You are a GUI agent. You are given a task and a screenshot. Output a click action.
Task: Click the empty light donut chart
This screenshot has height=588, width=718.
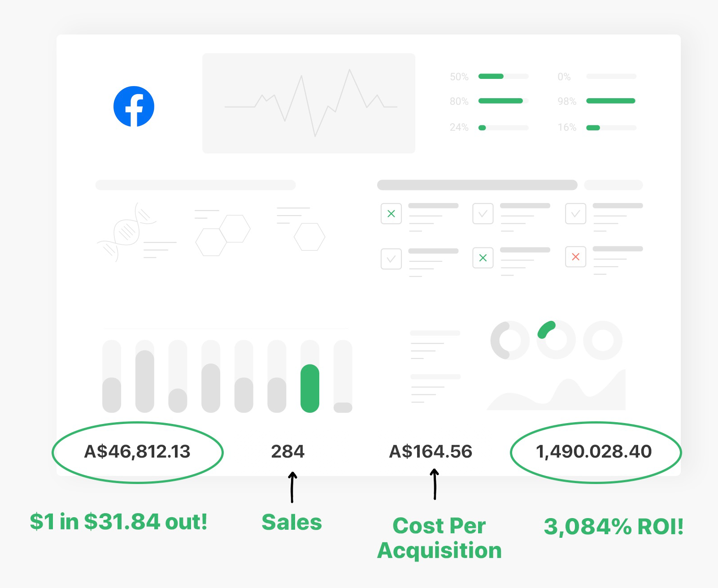click(x=603, y=340)
